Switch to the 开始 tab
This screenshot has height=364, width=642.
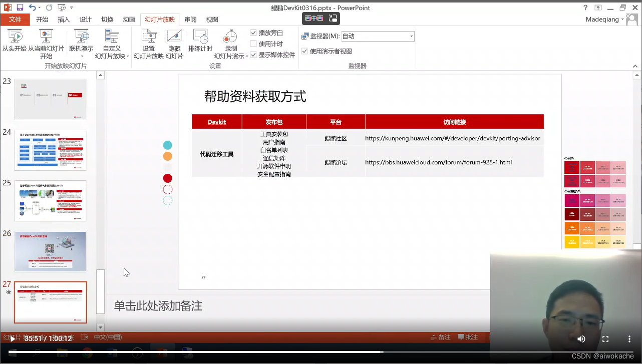[42, 20]
